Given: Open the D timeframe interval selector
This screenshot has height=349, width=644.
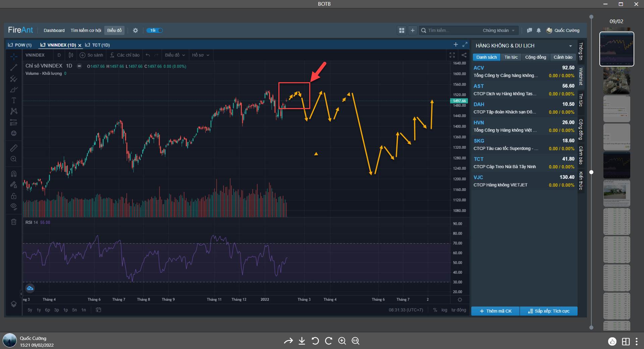Looking at the screenshot, I should [x=59, y=55].
